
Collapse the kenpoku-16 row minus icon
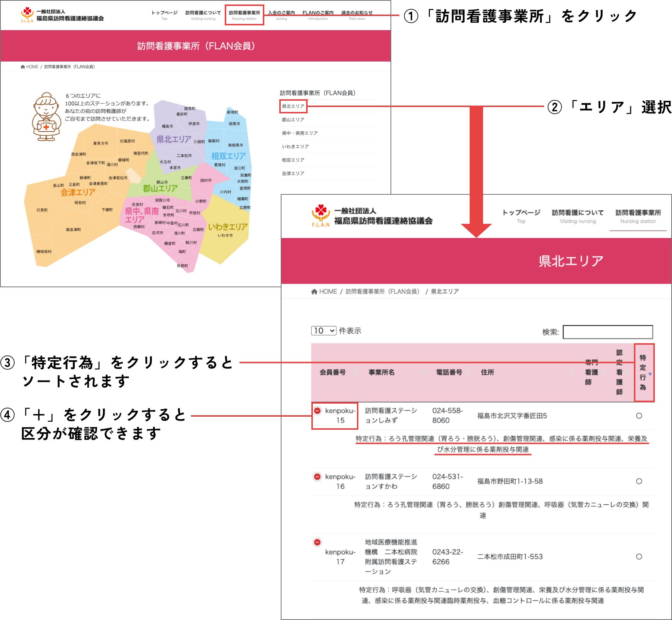point(317,477)
